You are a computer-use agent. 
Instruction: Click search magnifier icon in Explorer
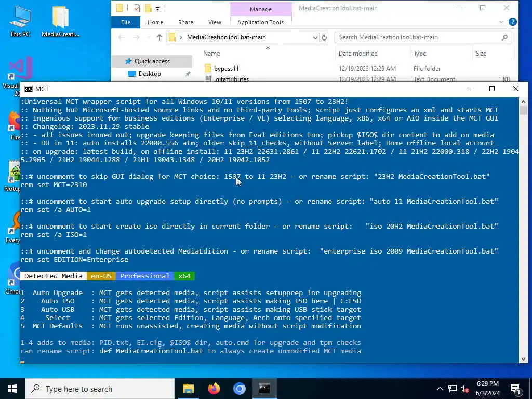click(504, 37)
